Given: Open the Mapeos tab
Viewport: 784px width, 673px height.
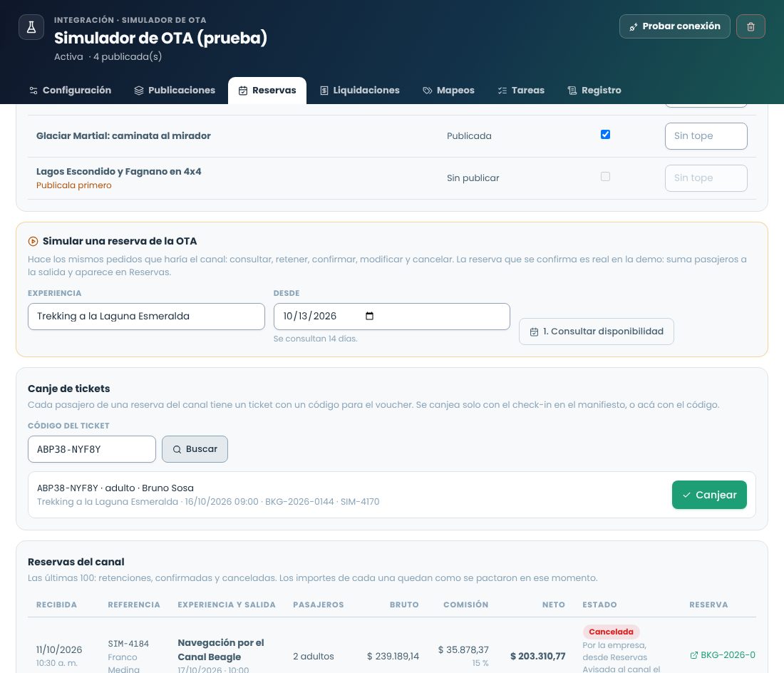Looking at the screenshot, I should click(448, 91).
